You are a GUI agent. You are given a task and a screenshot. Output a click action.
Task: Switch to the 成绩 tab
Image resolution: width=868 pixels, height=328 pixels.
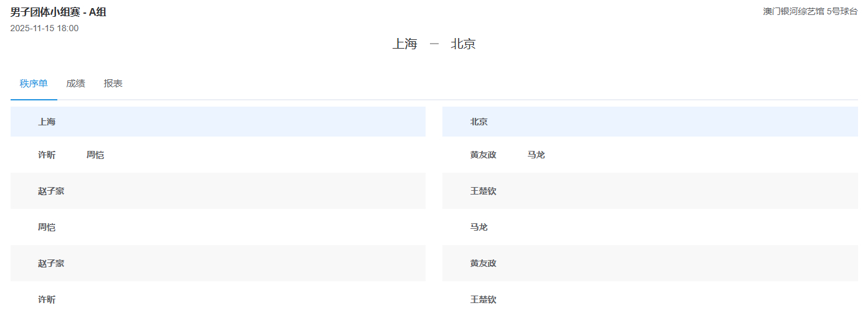[x=75, y=84]
